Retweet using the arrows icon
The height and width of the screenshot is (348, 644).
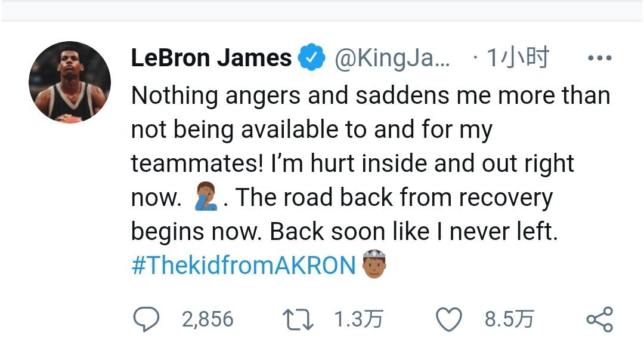(x=298, y=320)
